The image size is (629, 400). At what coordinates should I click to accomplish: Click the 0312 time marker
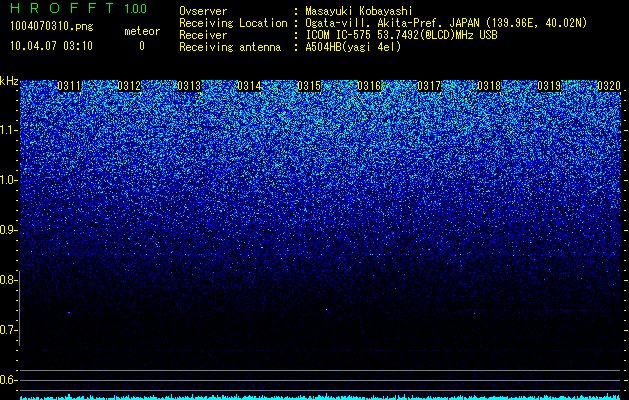(129, 86)
